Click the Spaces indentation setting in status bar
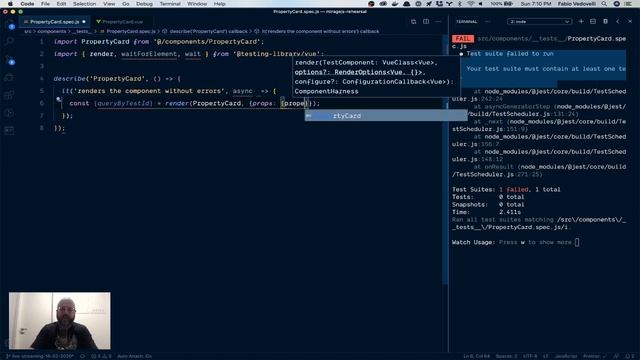This screenshot has height=360, width=640. click(506, 356)
